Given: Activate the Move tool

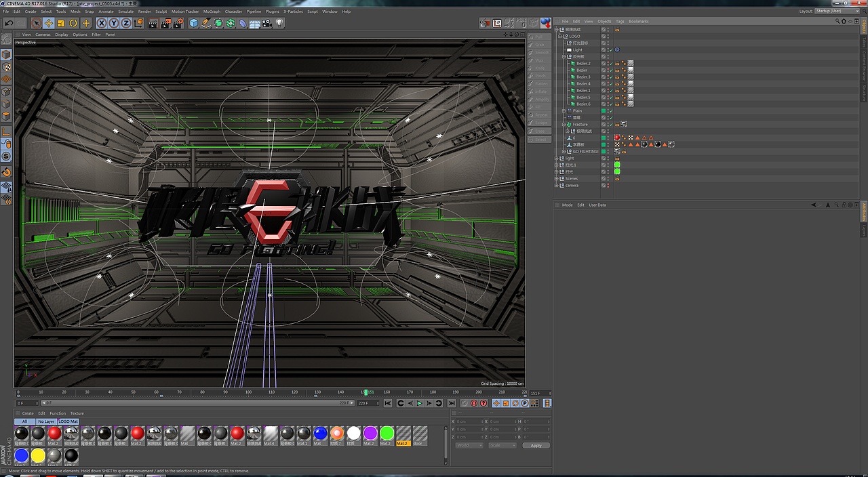Looking at the screenshot, I should coord(49,23).
